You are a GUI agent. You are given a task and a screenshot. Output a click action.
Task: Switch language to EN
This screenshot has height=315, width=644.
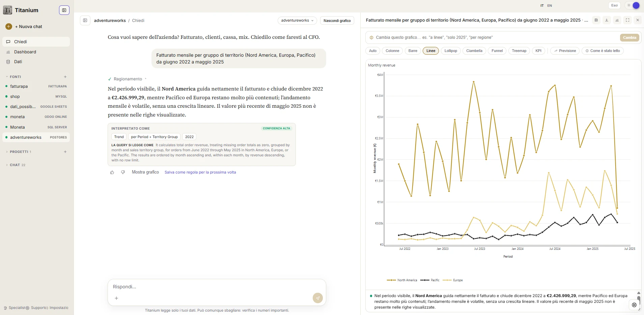pos(550,6)
